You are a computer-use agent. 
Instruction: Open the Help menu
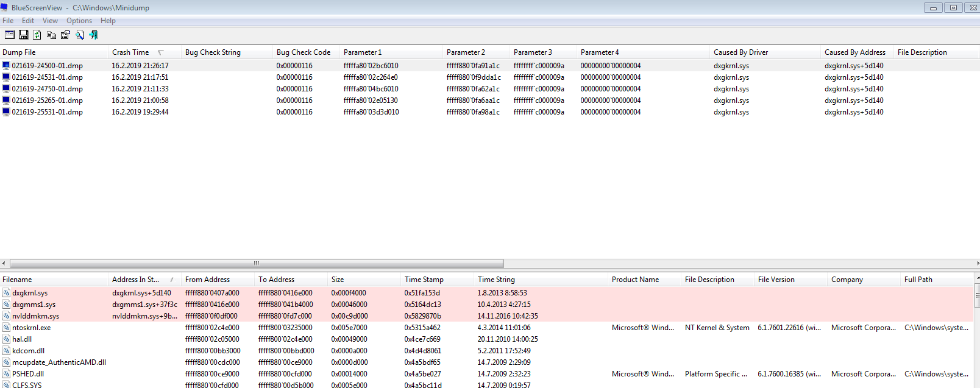coord(108,21)
